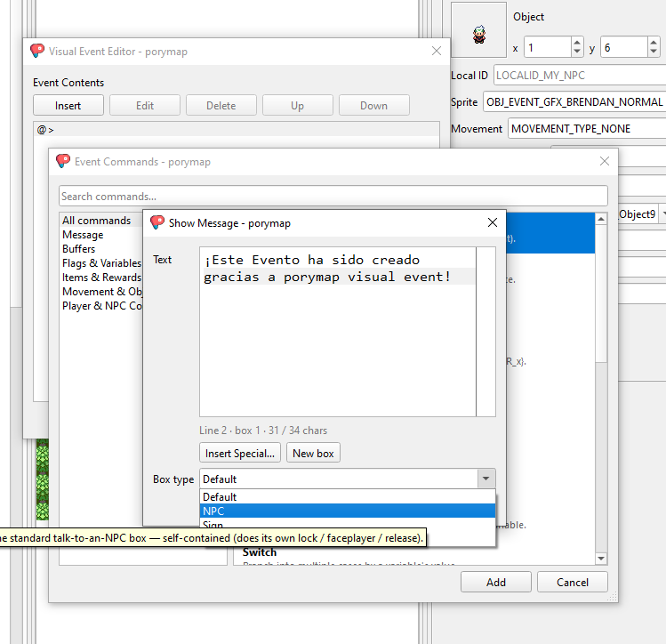The image size is (666, 644).
Task: Click the y coordinate field
Action: [624, 47]
